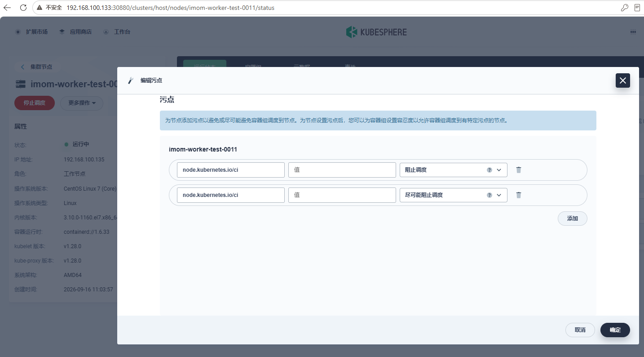Delete the second taint row (尽可能阻止调度) via trash icon
Image resolution: width=644 pixels, height=357 pixels.
click(x=519, y=195)
